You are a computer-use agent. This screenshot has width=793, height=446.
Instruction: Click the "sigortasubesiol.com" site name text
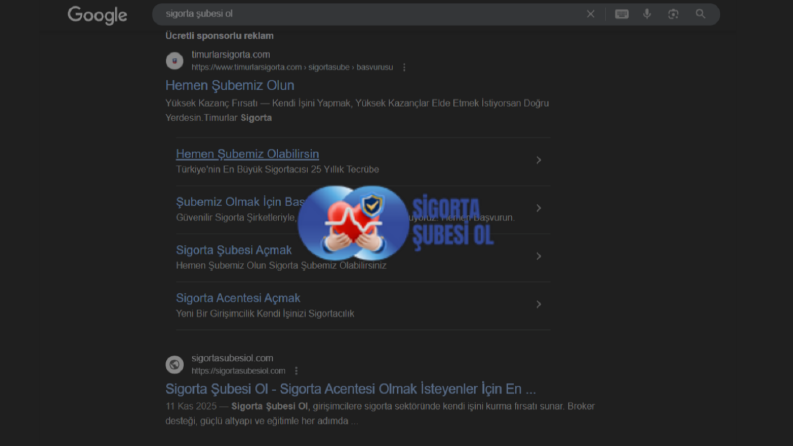tap(232, 358)
